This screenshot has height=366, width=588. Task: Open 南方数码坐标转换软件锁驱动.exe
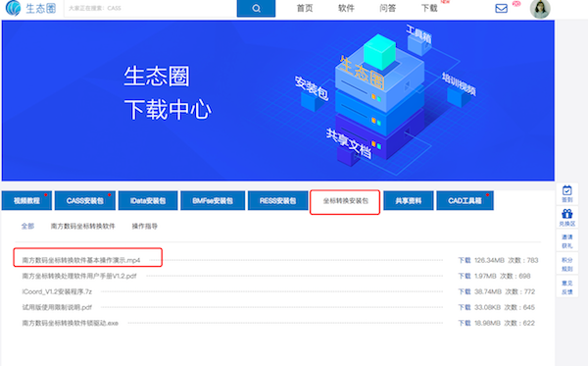[x=70, y=323]
